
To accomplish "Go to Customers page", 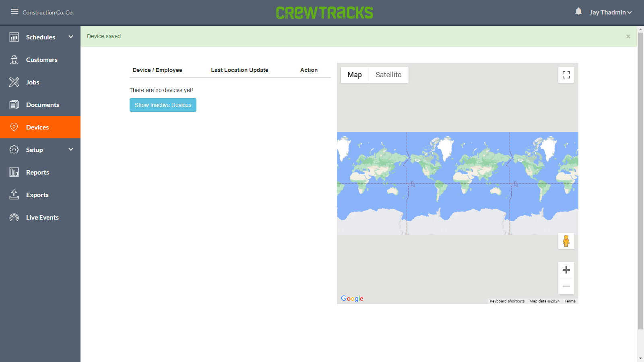I will click(40, 60).
